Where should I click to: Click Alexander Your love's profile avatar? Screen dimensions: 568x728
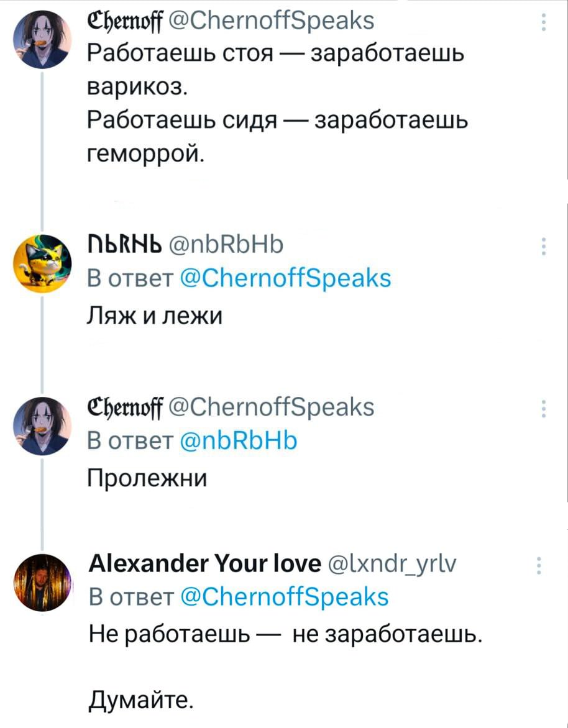(42, 583)
